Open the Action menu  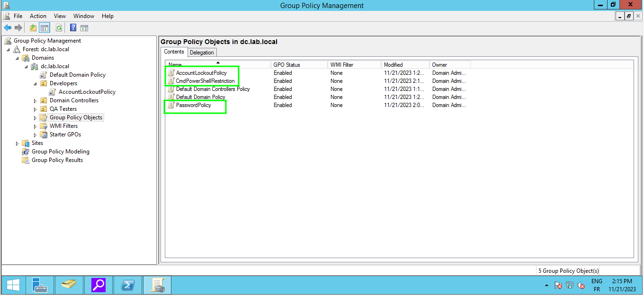point(38,16)
